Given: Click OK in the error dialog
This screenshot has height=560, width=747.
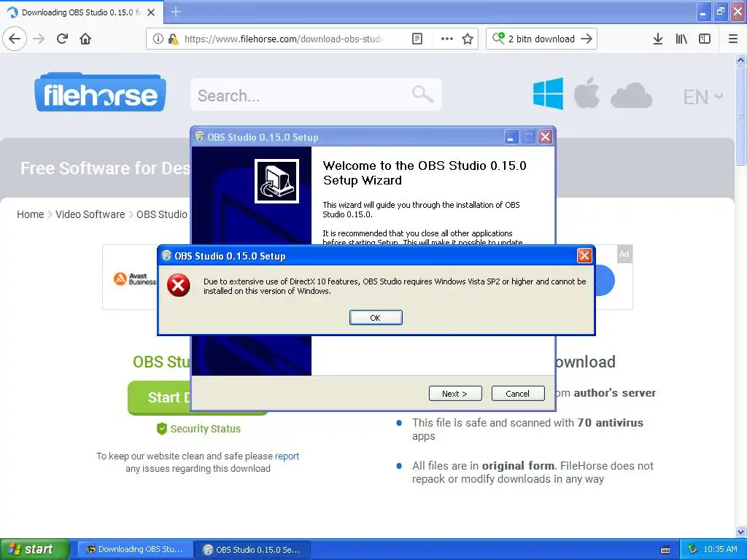Looking at the screenshot, I should 376,318.
